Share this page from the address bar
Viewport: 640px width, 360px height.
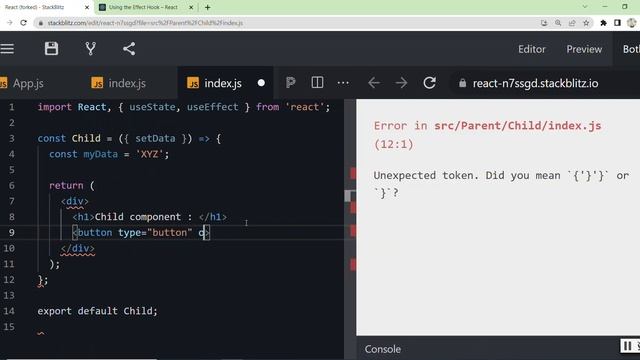[572, 23]
